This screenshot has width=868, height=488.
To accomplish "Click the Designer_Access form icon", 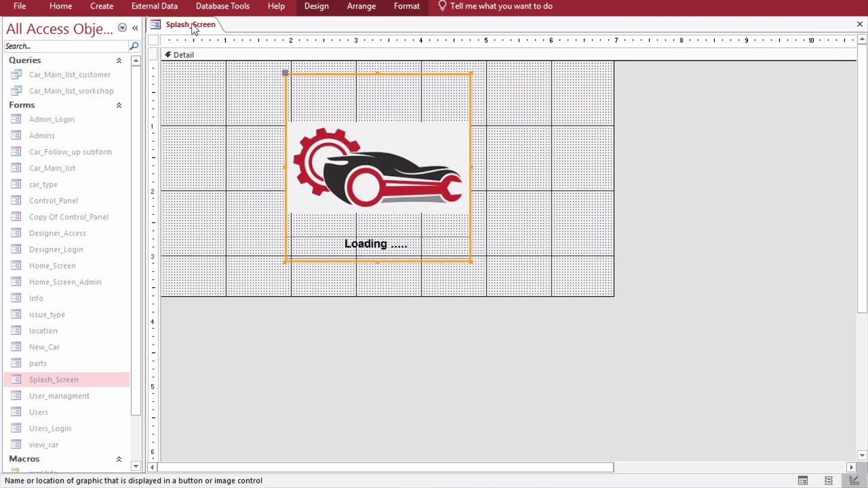I will pyautogui.click(x=16, y=233).
